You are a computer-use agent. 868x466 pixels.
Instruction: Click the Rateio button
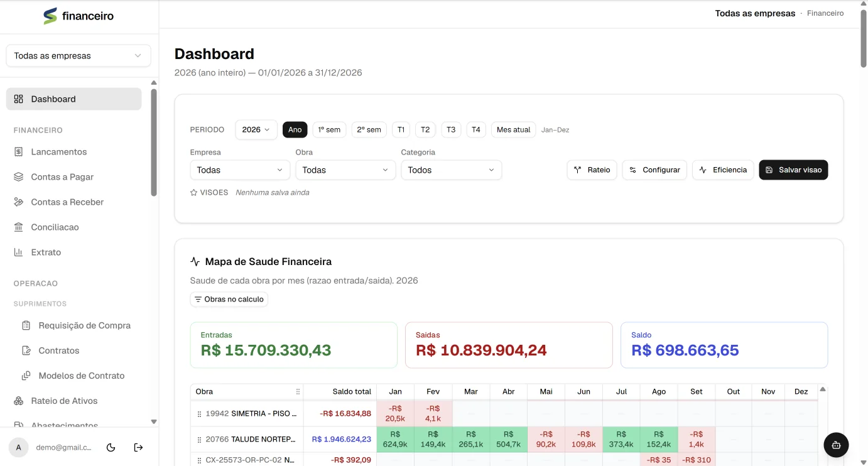point(592,170)
